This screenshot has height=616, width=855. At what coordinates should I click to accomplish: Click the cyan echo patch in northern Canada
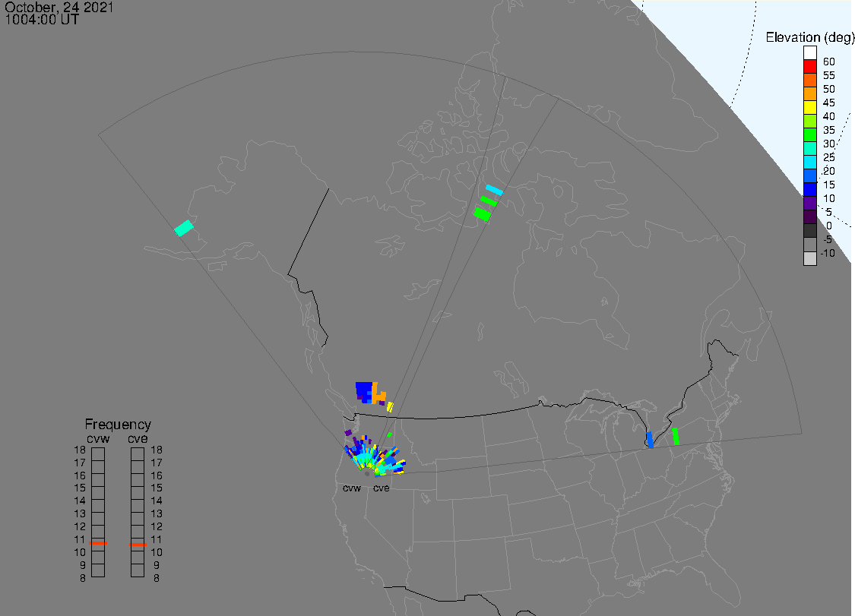(x=494, y=190)
